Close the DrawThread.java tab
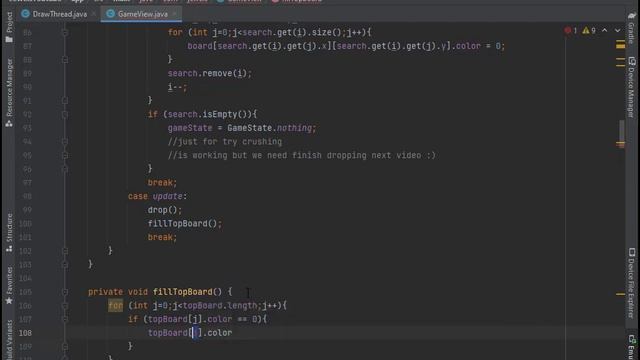The height and width of the screenshot is (360, 640). pos(93,14)
